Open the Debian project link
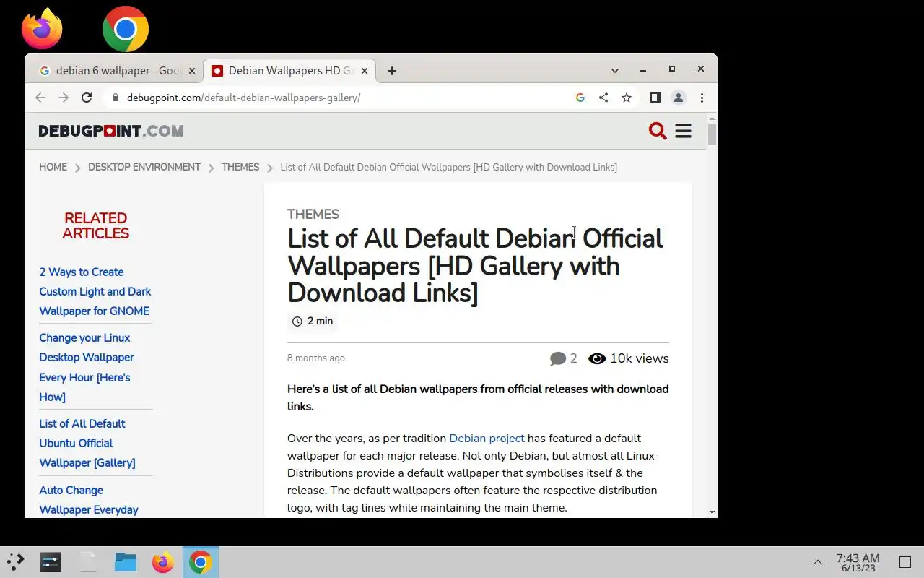 point(487,439)
